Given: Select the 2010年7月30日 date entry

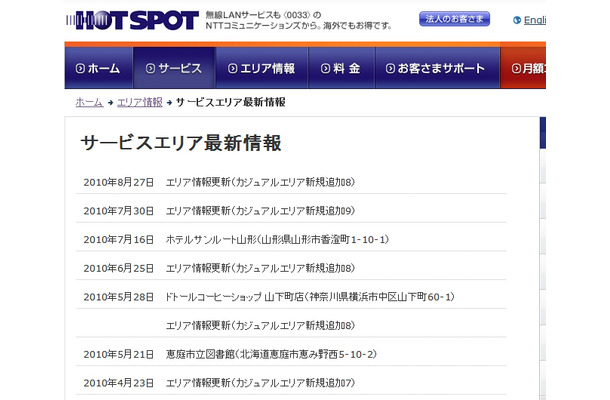Looking at the screenshot, I should (x=119, y=211).
